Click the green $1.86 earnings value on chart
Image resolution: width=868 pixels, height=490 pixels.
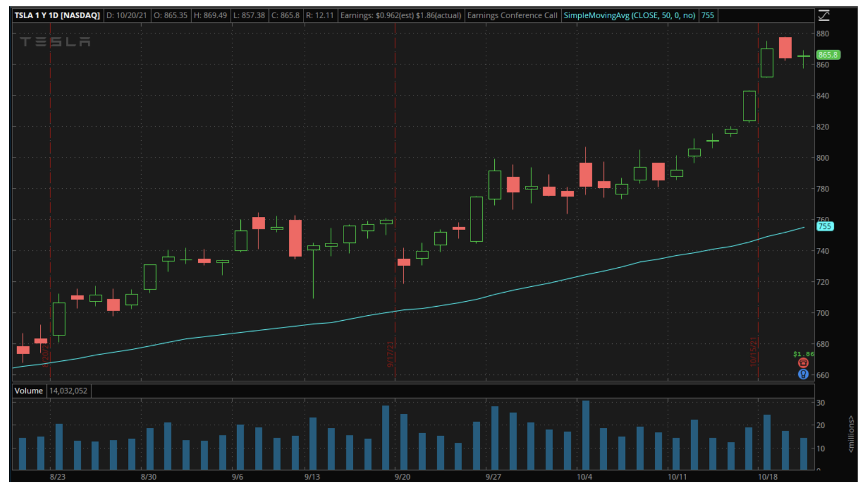point(804,354)
